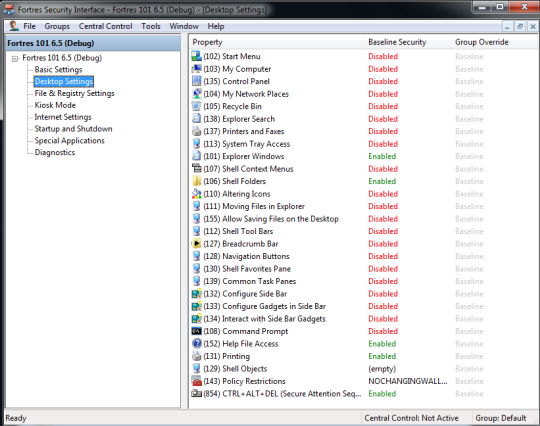This screenshot has width=540, height=426.
Task: Open the Window menu
Action: (x=184, y=26)
